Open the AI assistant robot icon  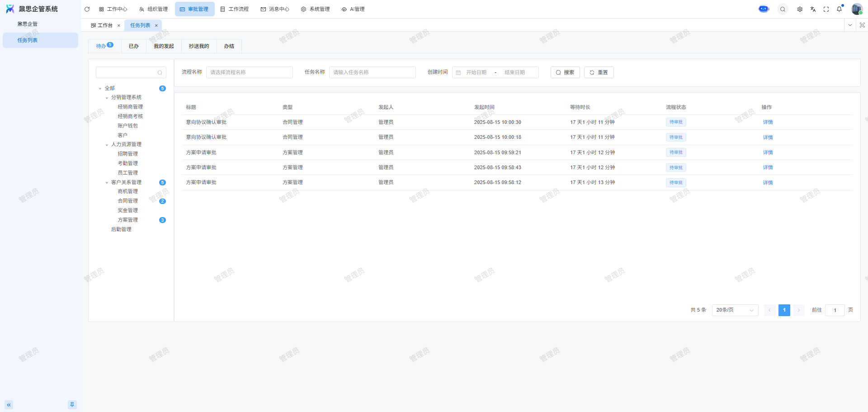[x=764, y=9]
